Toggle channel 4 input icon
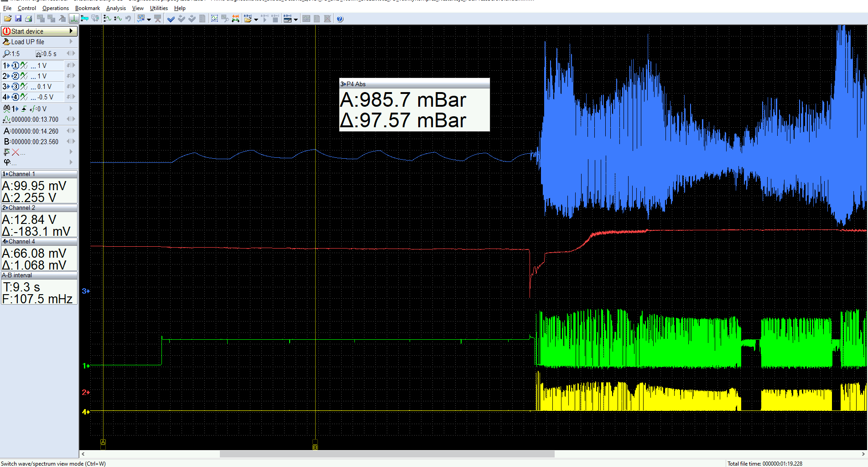Image resolution: width=868 pixels, height=467 pixels. tap(15, 97)
